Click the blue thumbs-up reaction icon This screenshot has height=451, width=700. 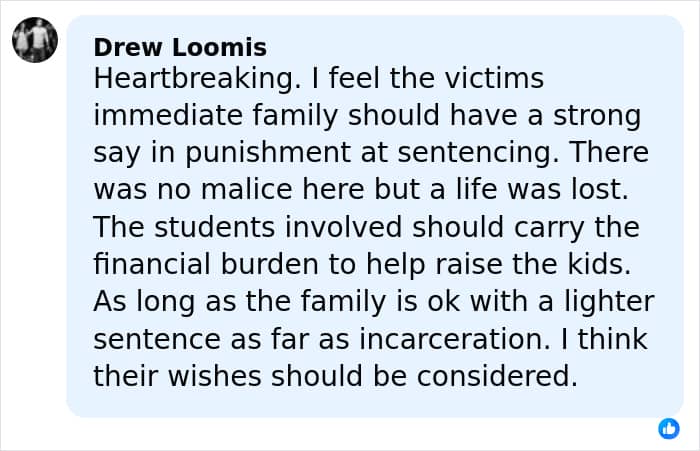tap(669, 428)
